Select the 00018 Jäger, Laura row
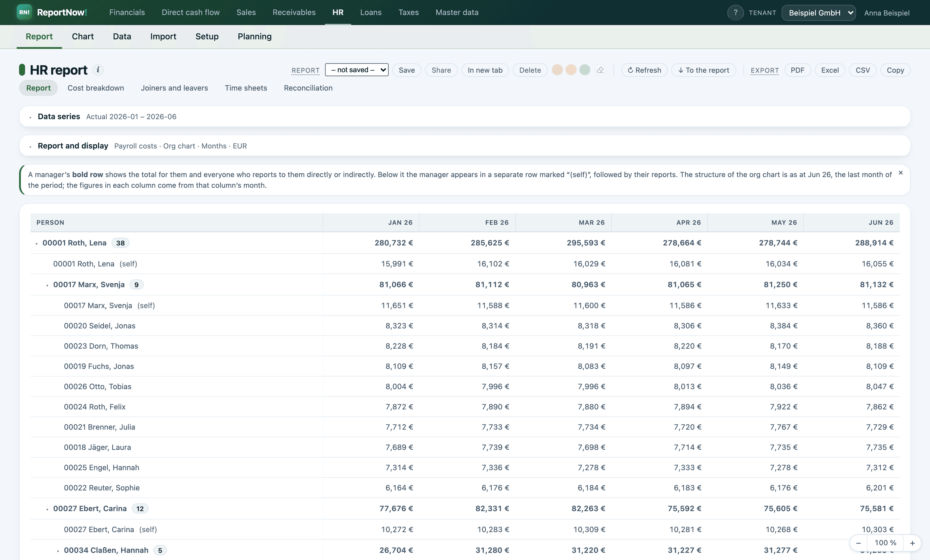This screenshot has height=560, width=930. 465,447
